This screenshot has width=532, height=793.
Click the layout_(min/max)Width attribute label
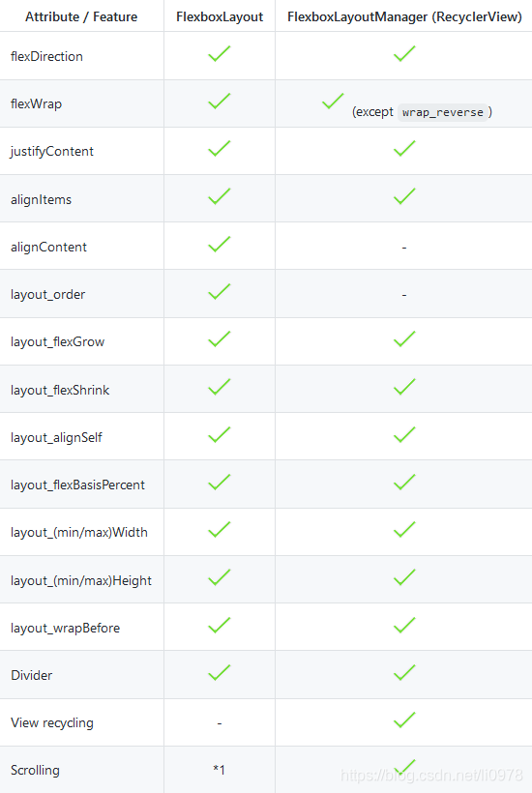79,533
